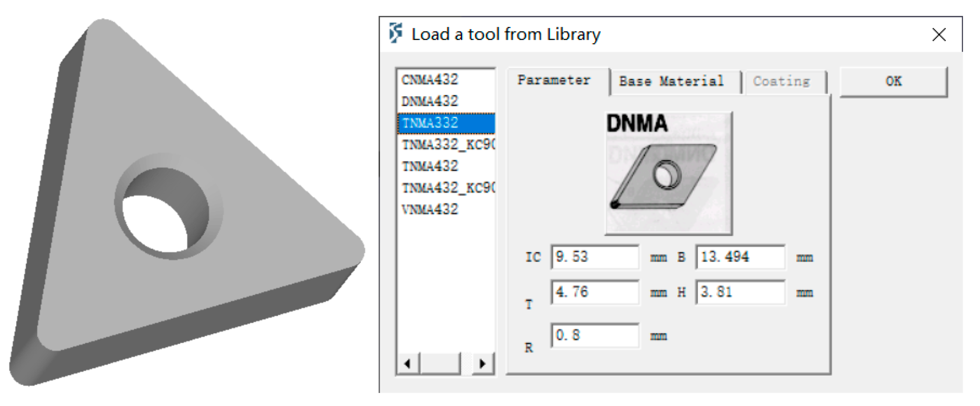This screenshot has height=406, width=980.
Task: Click the B field showing 13.494
Action: (740, 257)
